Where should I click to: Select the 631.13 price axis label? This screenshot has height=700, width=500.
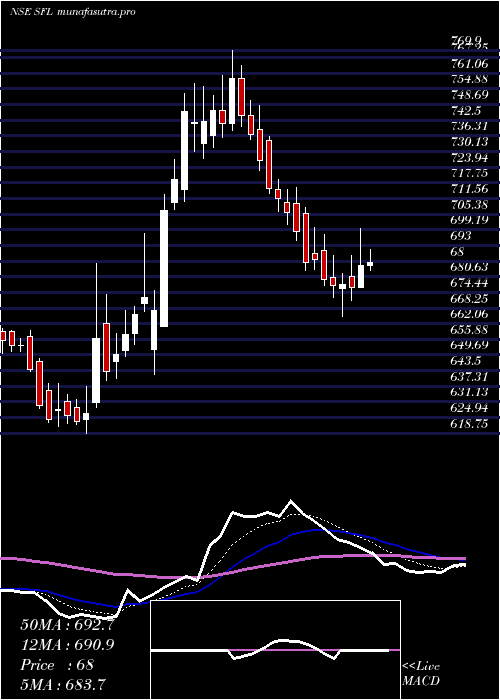tap(469, 392)
